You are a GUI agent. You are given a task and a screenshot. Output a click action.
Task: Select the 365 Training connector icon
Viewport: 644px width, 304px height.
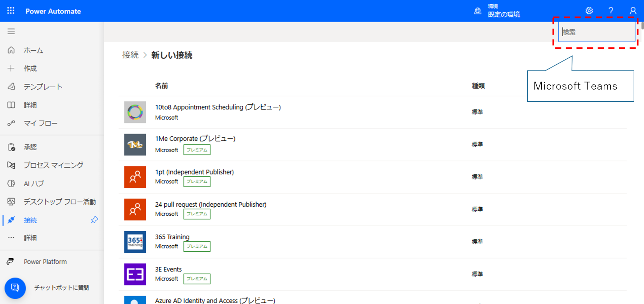(x=135, y=242)
